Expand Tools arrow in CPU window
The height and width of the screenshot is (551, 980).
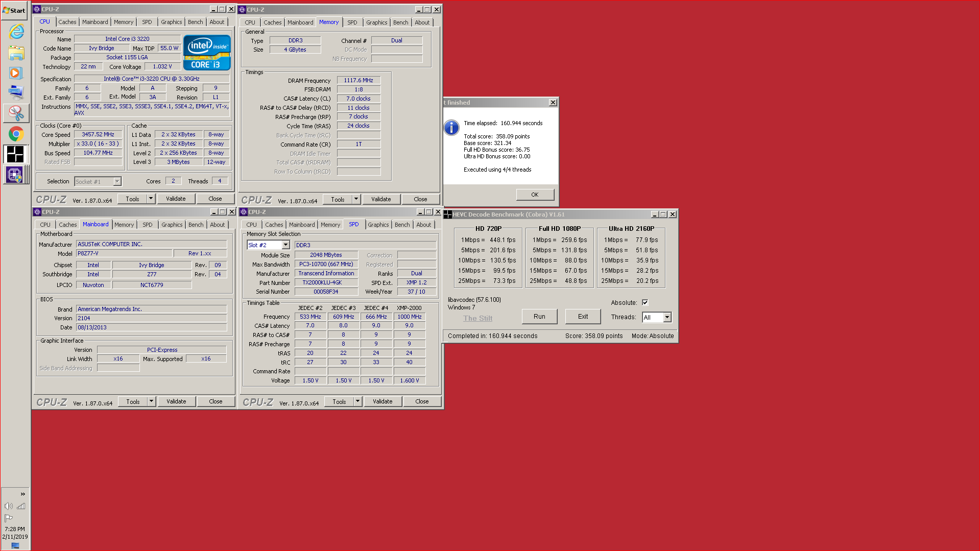pos(151,199)
